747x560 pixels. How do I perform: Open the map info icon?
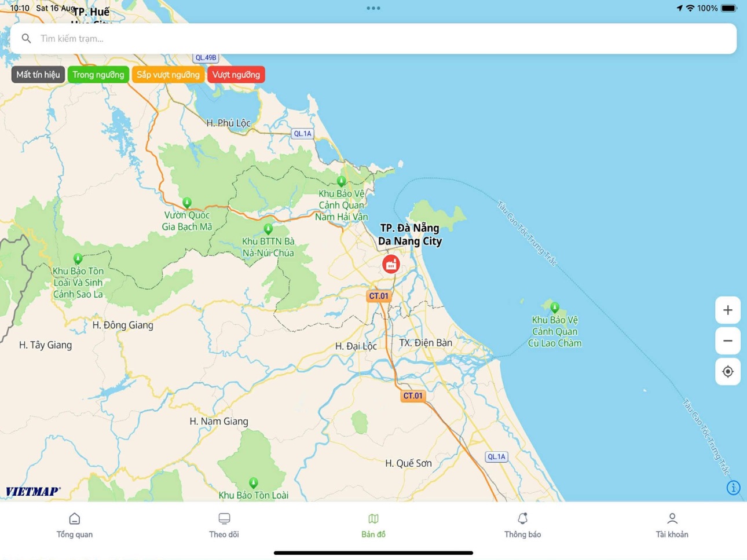point(733,488)
